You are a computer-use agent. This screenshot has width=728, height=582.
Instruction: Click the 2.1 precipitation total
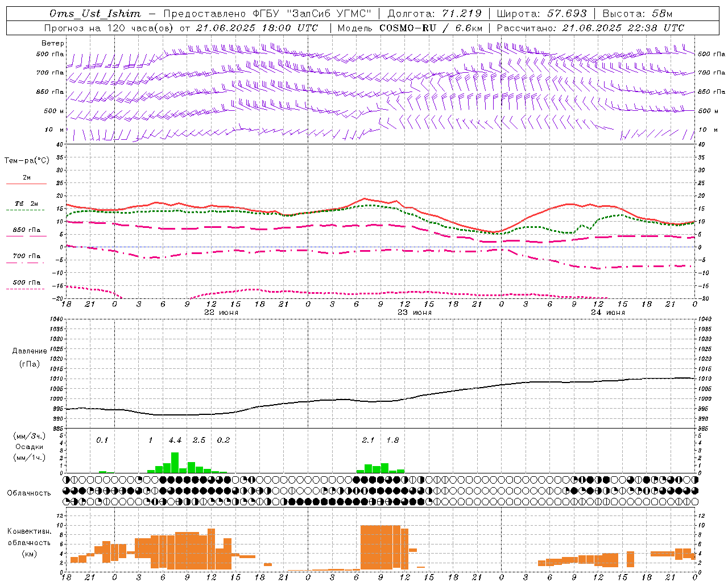coord(369,440)
